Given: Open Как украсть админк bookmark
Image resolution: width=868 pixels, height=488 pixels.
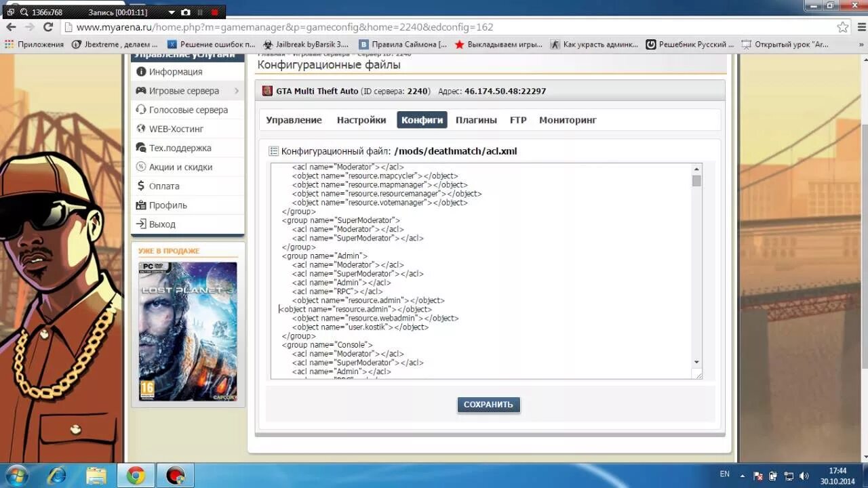Looking at the screenshot, I should [594, 44].
